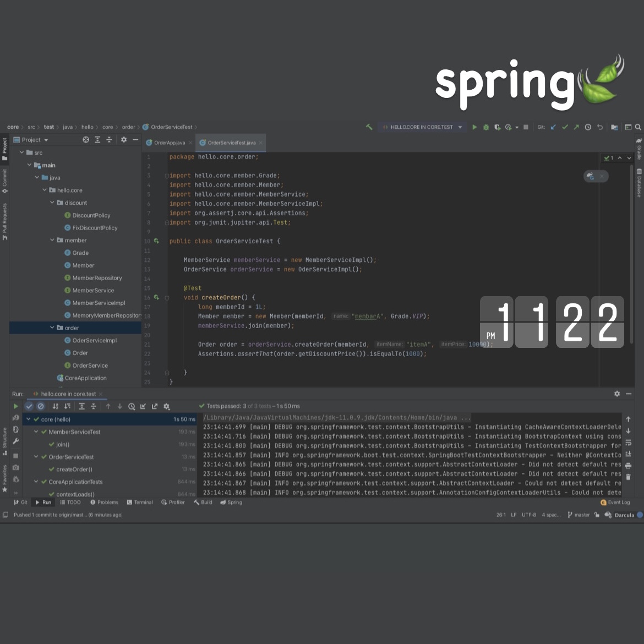644x644 pixels.
Task: Click master branch widget in status bar
Action: [x=578, y=515]
